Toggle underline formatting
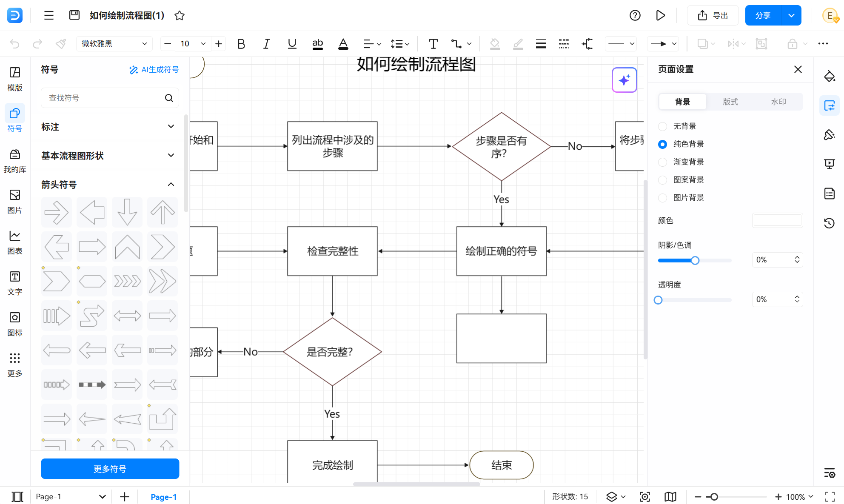This screenshot has width=844, height=504. click(292, 44)
